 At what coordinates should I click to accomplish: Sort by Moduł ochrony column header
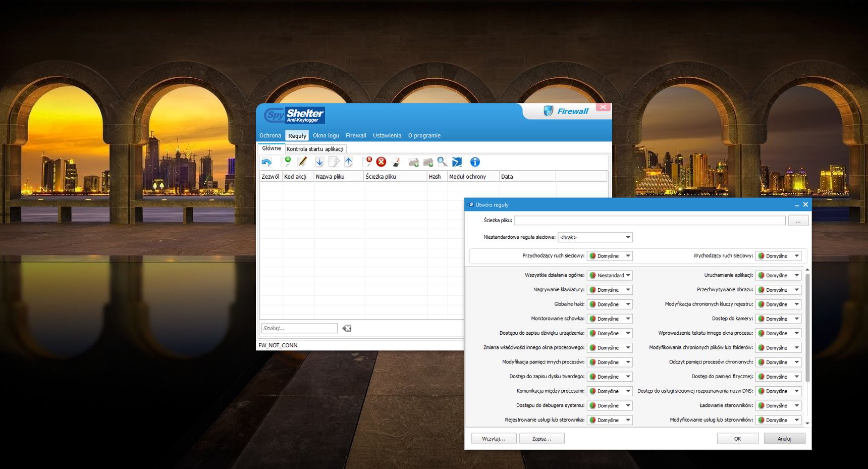[473, 177]
